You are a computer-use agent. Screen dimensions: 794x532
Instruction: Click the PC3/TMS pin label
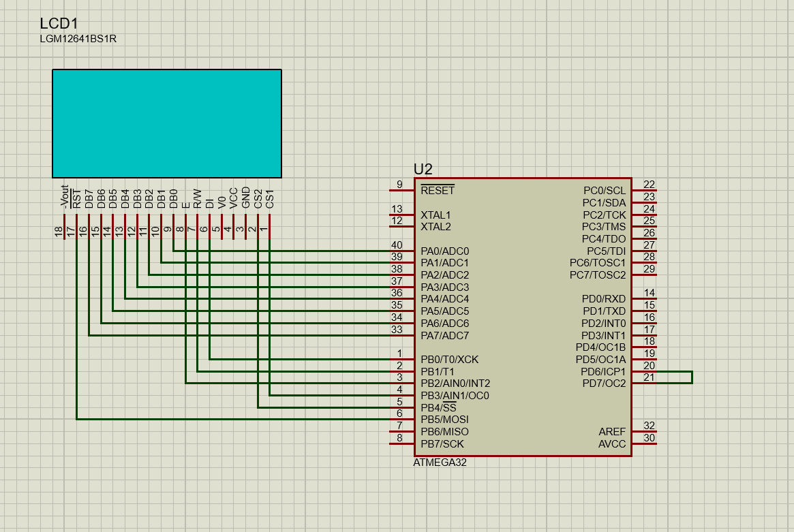coord(604,227)
